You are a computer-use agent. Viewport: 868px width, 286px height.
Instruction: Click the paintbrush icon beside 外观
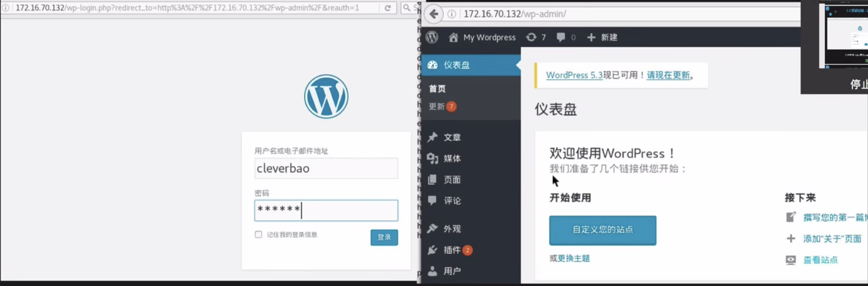432,228
